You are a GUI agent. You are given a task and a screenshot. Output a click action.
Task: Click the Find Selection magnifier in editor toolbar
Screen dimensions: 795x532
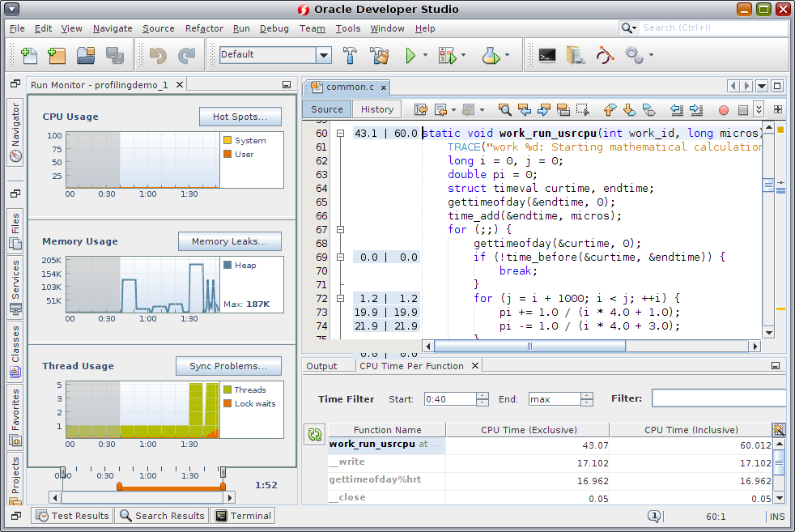(504, 109)
